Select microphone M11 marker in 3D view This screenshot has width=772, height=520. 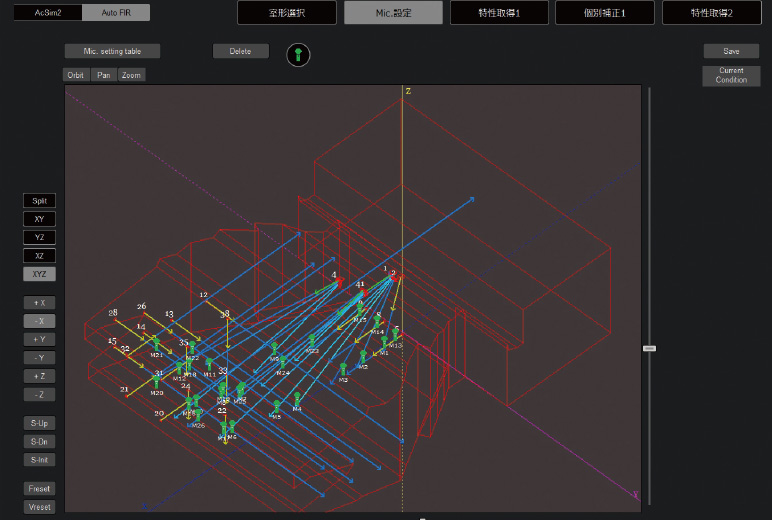tap(209, 364)
